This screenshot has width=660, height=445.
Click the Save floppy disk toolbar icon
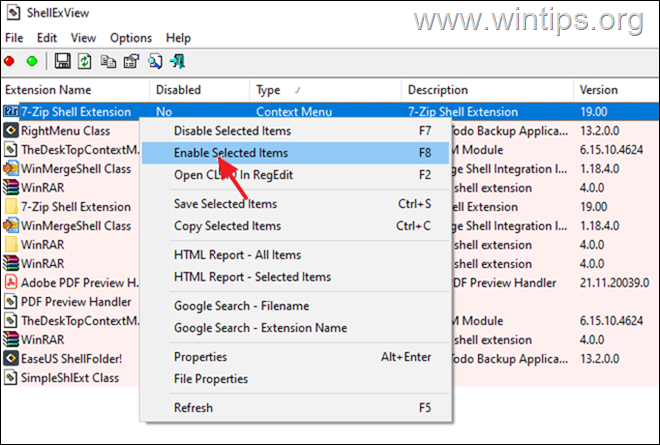coord(63,61)
